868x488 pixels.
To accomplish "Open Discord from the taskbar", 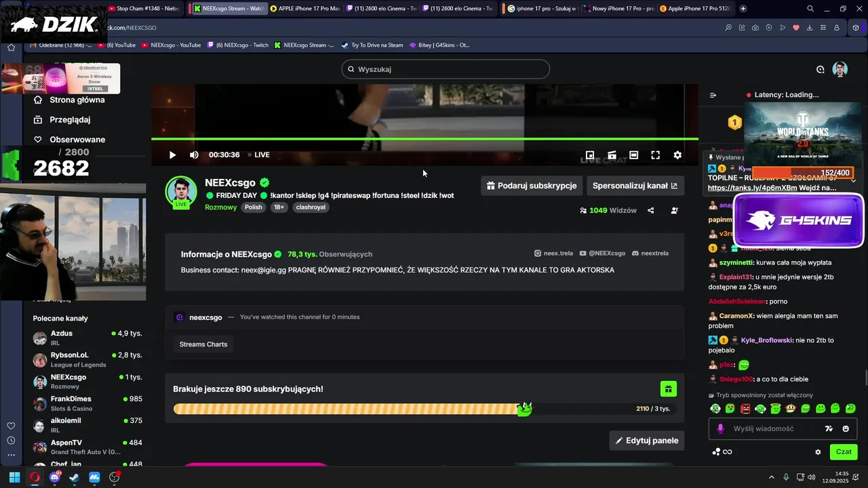I will pos(54,477).
